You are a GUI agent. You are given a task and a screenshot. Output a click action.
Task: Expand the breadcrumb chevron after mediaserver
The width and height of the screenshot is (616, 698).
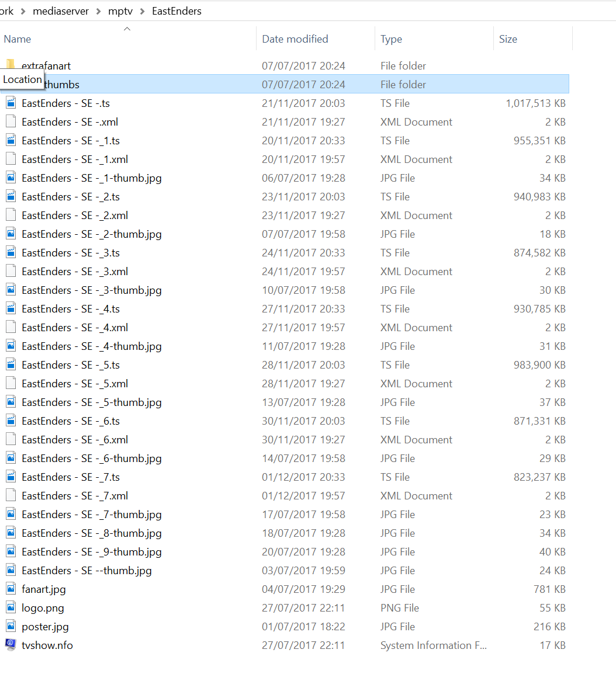[98, 12]
